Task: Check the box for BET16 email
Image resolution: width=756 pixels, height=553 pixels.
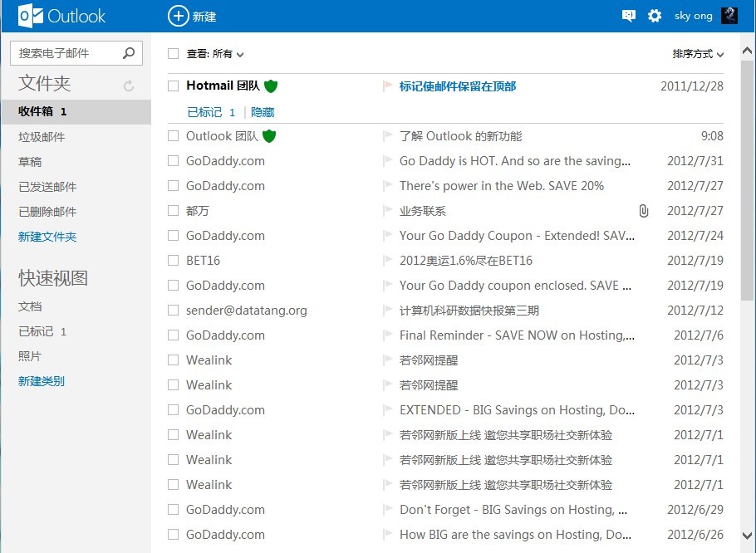Action: coord(174,261)
